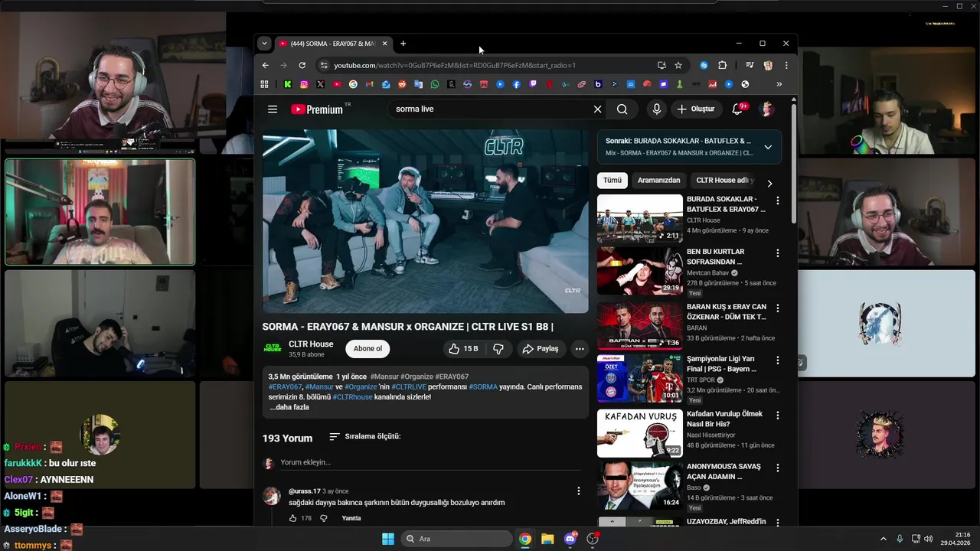Like the comment by @urass.17
Viewport: 980px width, 551px height.
pos(292,518)
